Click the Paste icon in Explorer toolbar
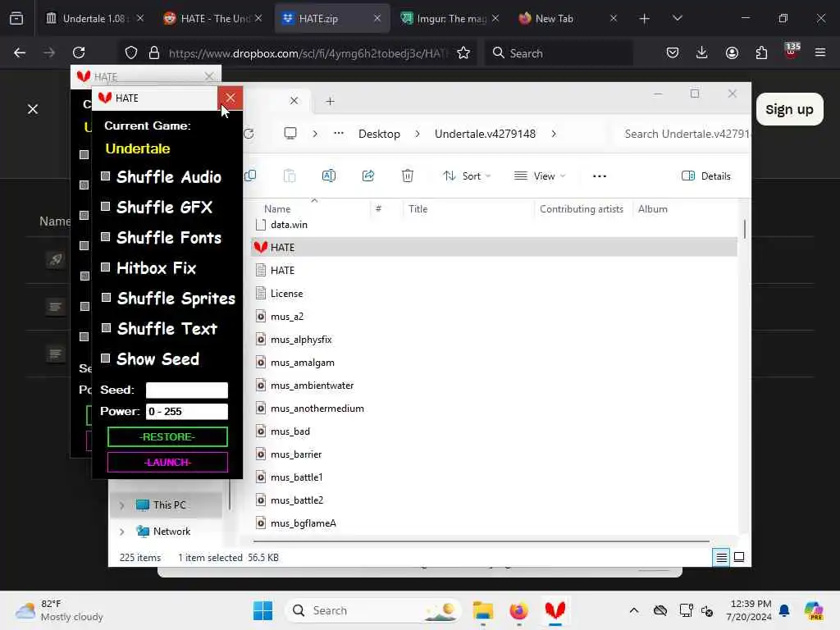This screenshot has height=630, width=840. click(x=290, y=176)
